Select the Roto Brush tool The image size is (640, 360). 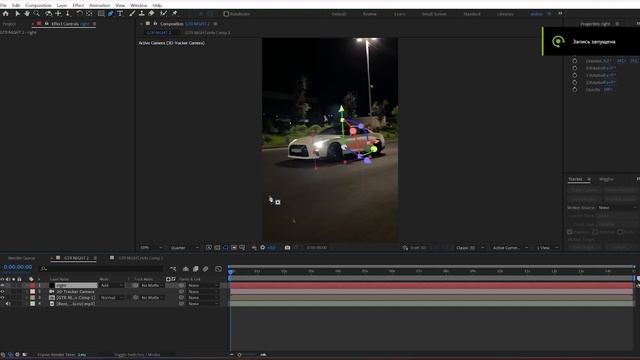pos(163,13)
